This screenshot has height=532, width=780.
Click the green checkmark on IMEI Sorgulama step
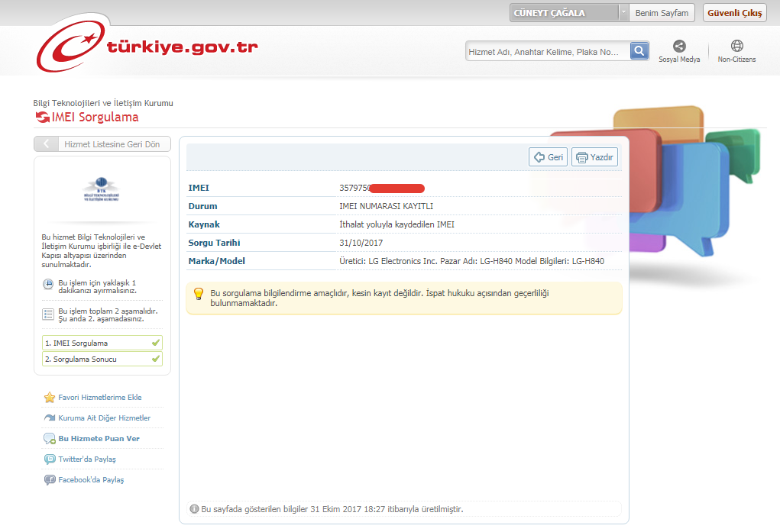(156, 343)
